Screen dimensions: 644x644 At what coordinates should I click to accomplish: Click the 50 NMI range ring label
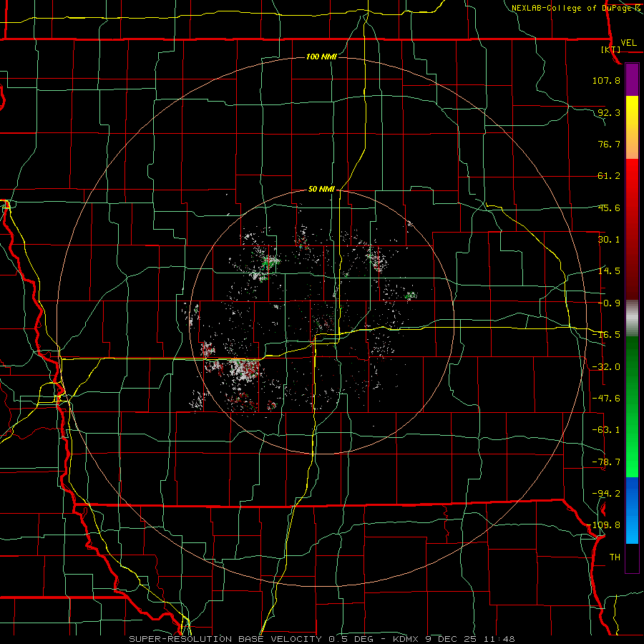point(321,190)
